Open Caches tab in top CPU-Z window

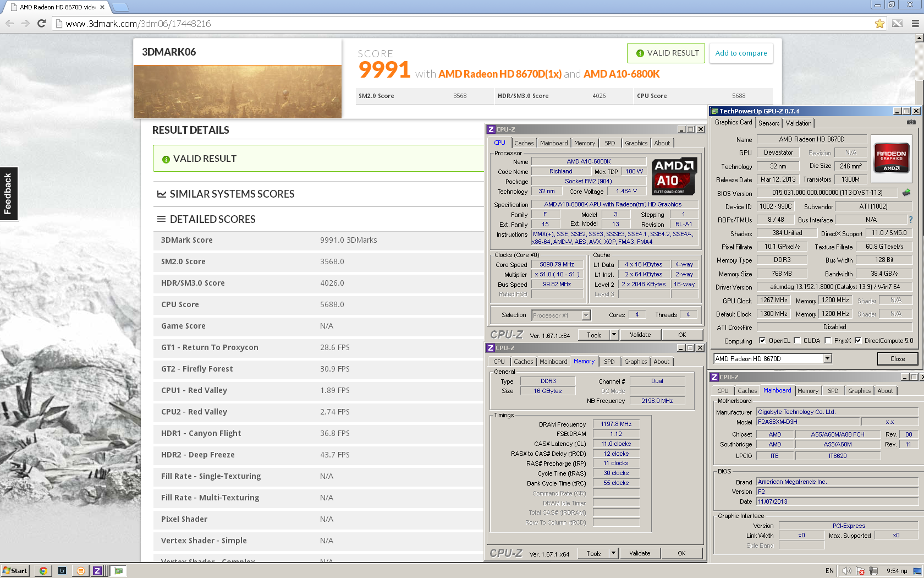524,143
